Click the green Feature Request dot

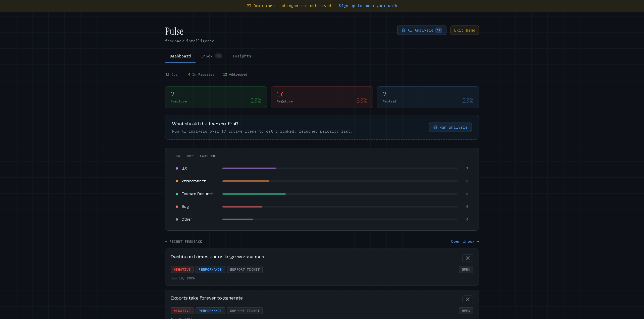(177, 194)
